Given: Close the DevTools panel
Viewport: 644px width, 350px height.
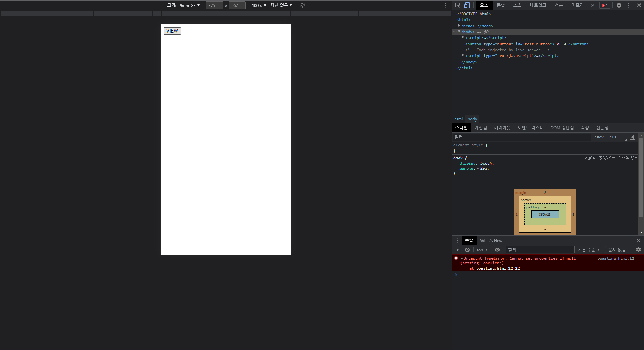Looking at the screenshot, I should 639,5.
